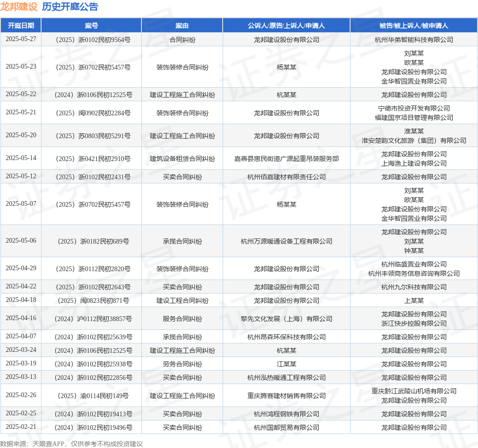The width and height of the screenshot is (478, 448).
Task: Select defendant 杭州华弟智能科技有限公司
Action: (x=414, y=40)
